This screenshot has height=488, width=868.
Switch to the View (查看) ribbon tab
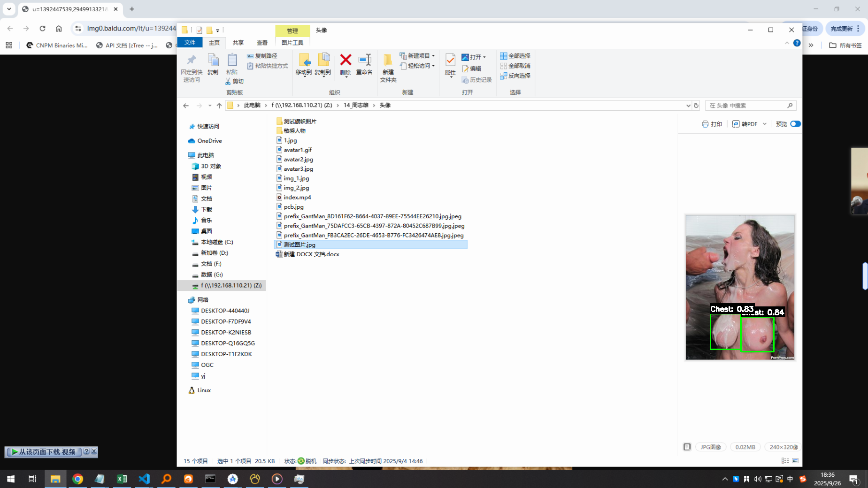[262, 43]
